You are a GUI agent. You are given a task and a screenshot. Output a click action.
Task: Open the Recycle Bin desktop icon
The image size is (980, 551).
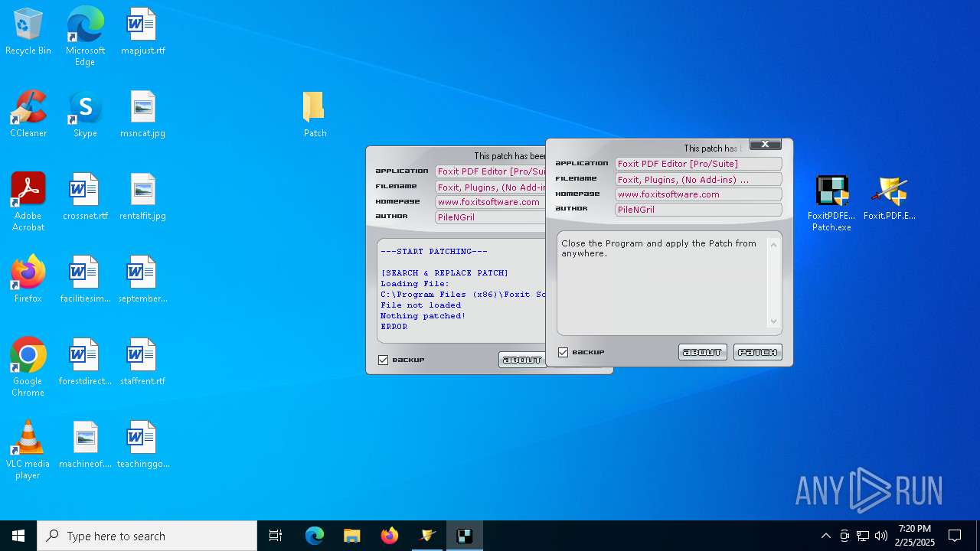click(x=28, y=32)
